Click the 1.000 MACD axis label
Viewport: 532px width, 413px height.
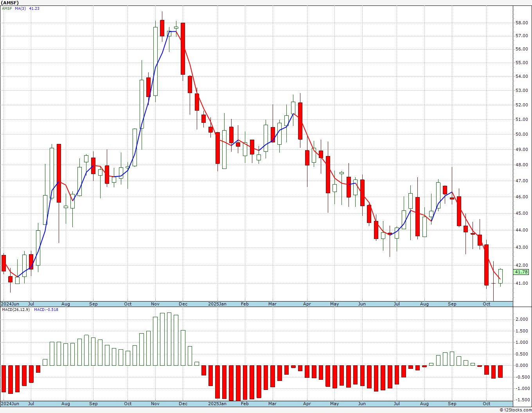522,342
